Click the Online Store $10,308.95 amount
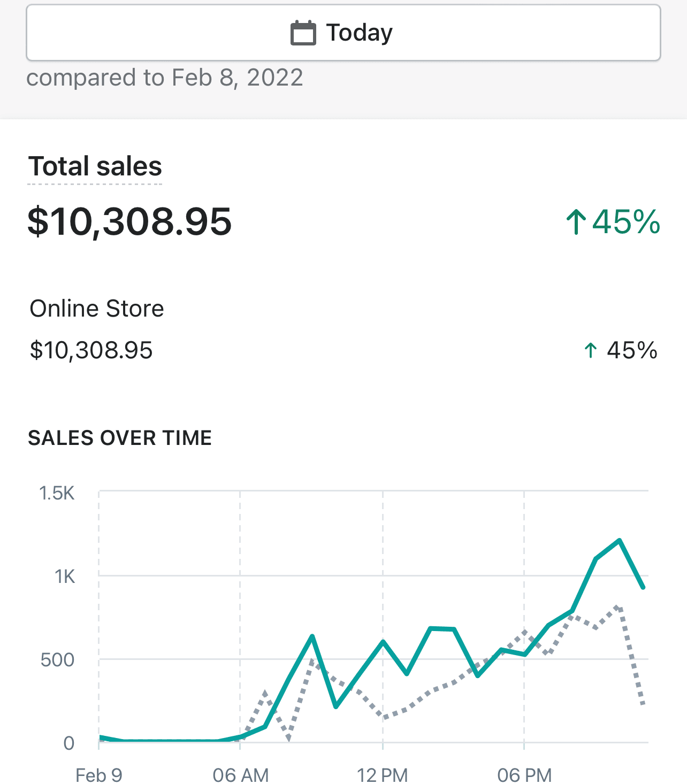Image resolution: width=687 pixels, height=784 pixels. 91,350
